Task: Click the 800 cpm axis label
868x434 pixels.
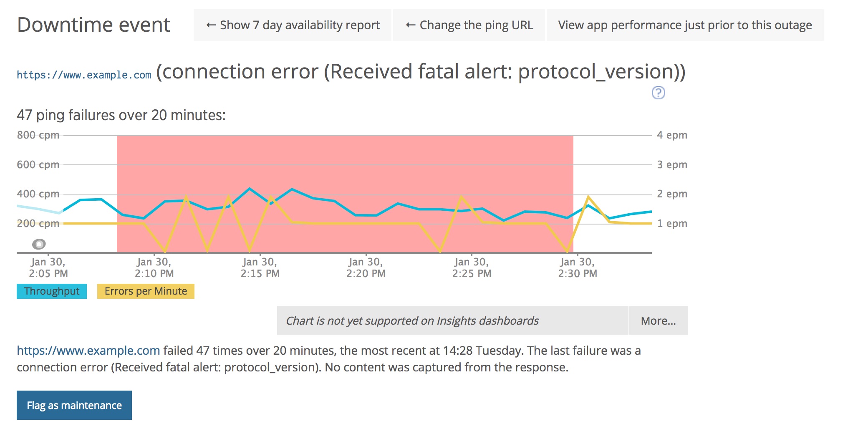Action: pos(38,135)
